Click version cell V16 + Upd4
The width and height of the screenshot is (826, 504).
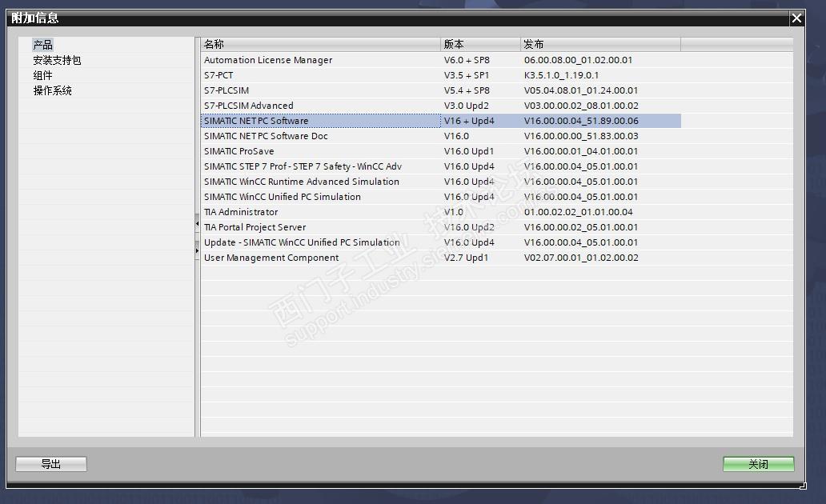click(x=480, y=121)
